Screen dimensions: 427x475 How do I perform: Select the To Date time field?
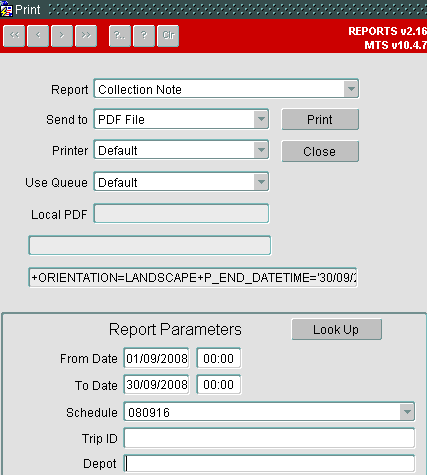tap(219, 385)
